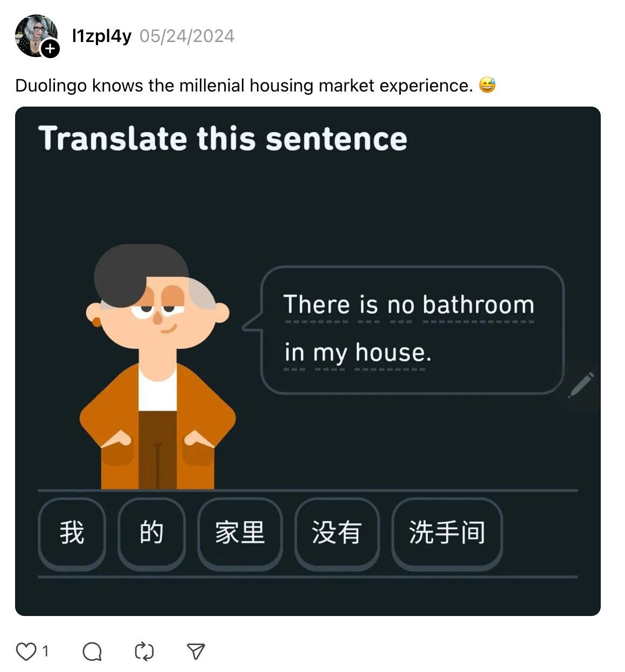The image size is (625, 672).
Task: Tap the pencil edit icon beside speech bubble
Action: click(581, 384)
